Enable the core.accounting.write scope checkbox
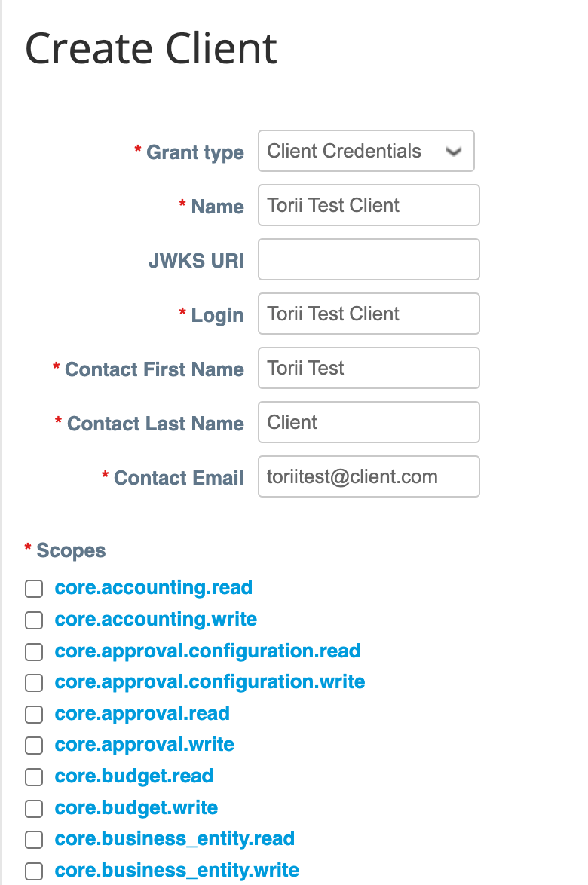The width and height of the screenshot is (588, 885). pos(34,620)
